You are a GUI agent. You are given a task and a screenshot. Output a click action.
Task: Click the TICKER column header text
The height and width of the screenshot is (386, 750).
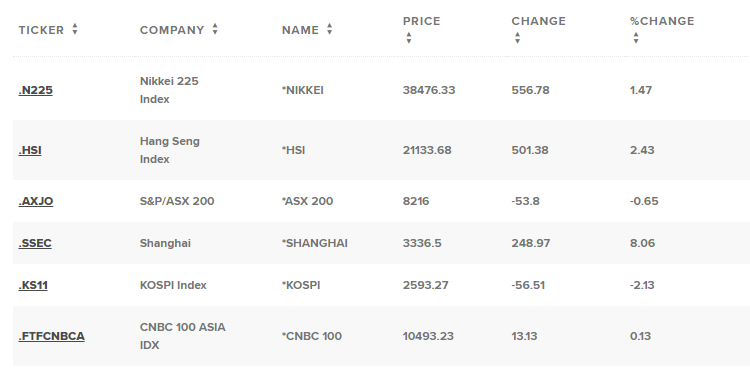[41, 30]
